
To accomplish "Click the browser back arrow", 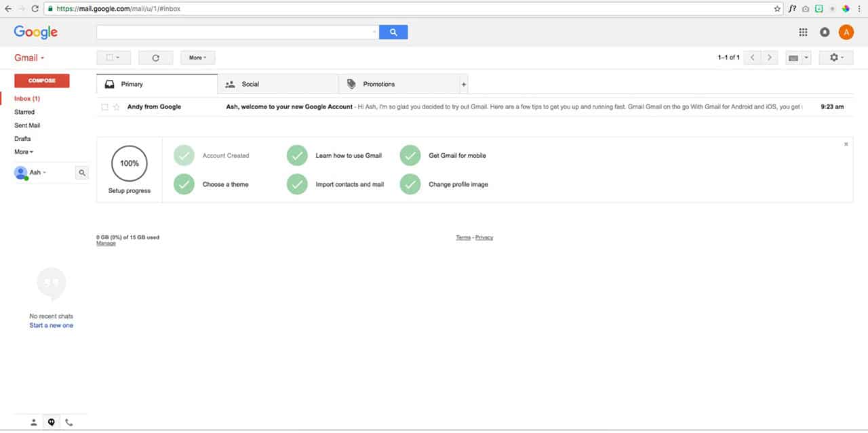I will (8, 9).
